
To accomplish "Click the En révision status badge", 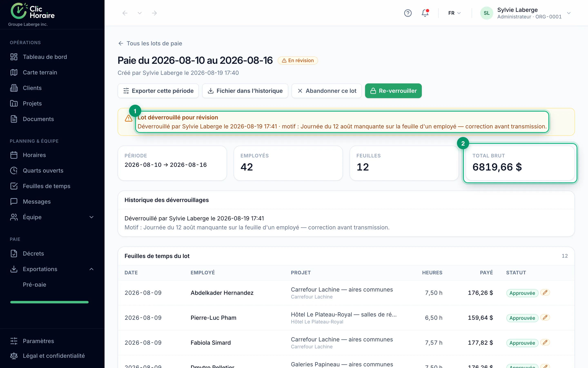I will pyautogui.click(x=298, y=60).
